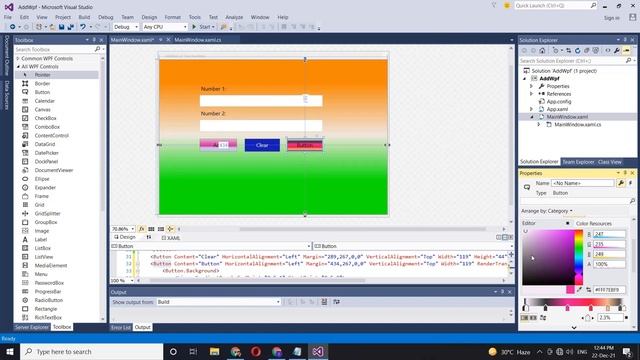Switch to the MainWindow.xaml.cs tab

tap(198, 40)
